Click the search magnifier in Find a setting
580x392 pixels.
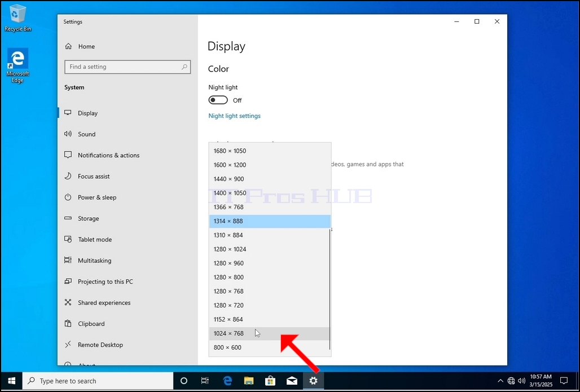tap(184, 67)
